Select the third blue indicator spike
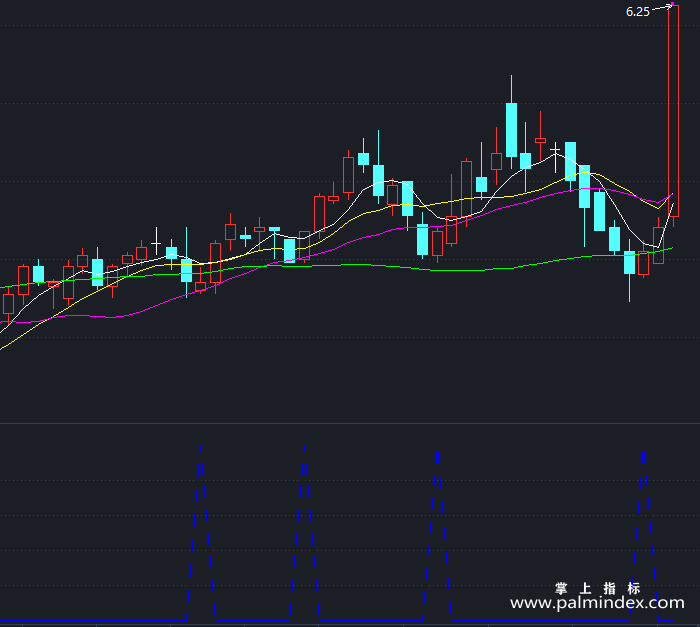 pos(437,532)
